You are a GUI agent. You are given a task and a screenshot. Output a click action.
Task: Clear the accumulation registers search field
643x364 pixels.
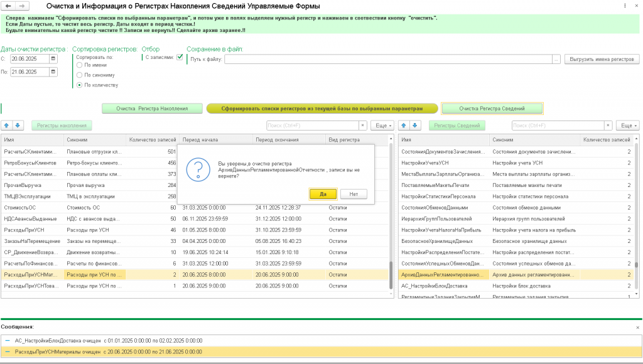362,126
